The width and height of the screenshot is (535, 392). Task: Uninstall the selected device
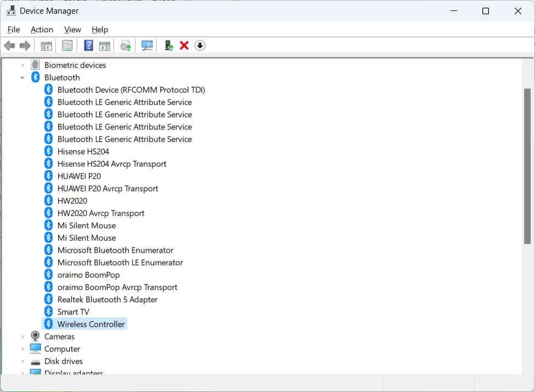coord(183,45)
